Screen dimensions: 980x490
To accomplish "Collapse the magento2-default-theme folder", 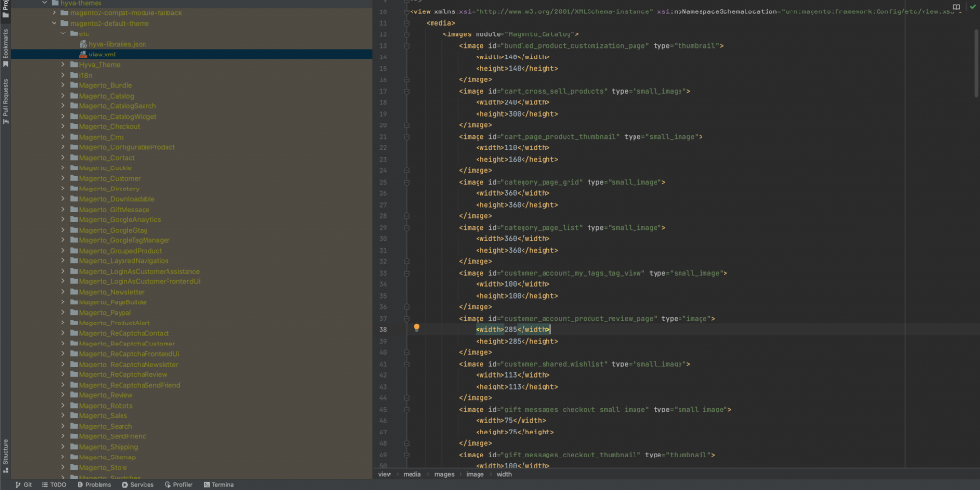I will click(x=54, y=23).
